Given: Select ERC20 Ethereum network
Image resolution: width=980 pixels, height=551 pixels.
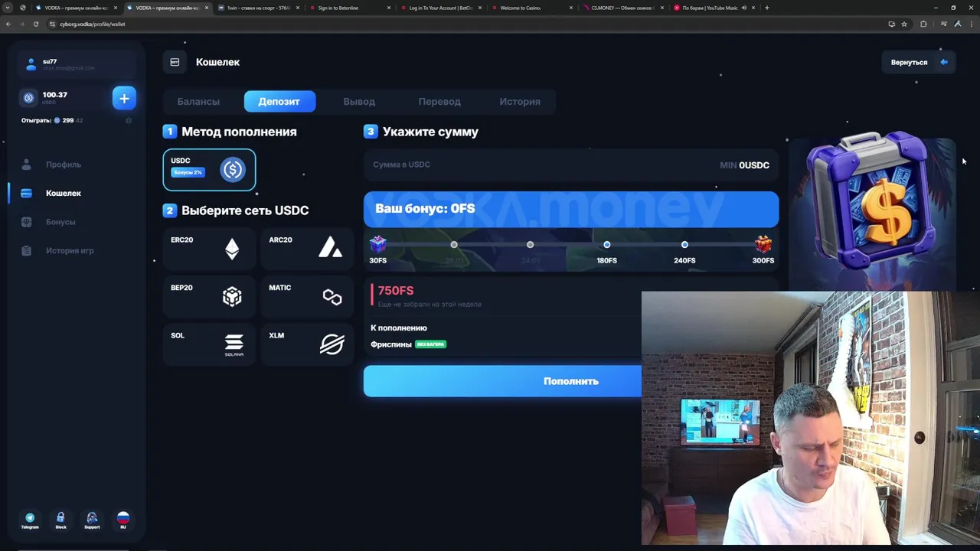Looking at the screenshot, I should (x=208, y=249).
